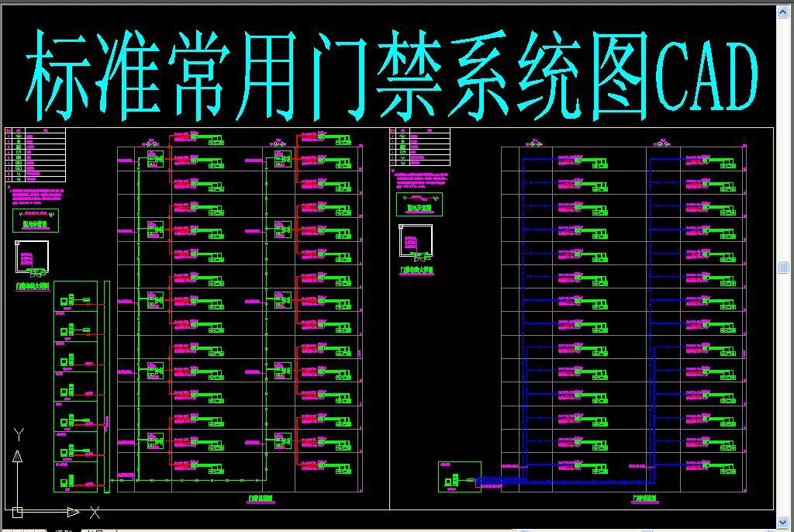Switch to the 模型 (Model) tab
This screenshot has height=532, width=794.
click(x=62, y=529)
